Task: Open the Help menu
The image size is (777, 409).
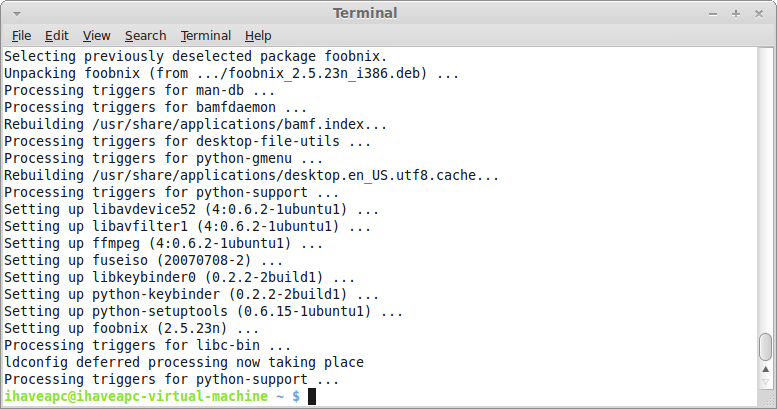Action: point(258,36)
